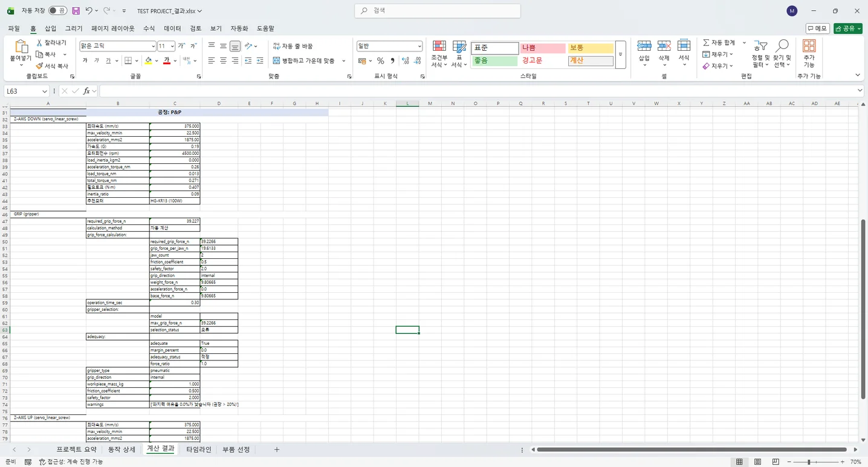
Task: Open the Data (데이터) ribbon tab
Action: tap(172, 28)
